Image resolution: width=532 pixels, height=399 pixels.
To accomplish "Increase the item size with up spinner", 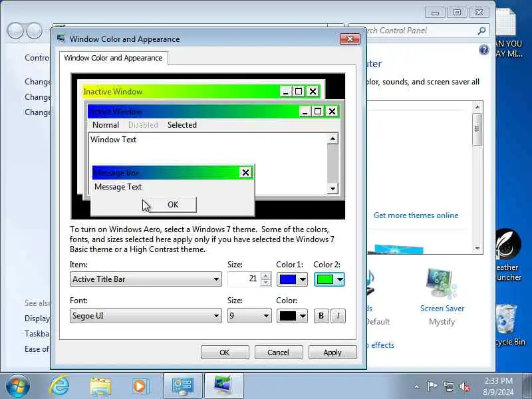I will [x=265, y=276].
